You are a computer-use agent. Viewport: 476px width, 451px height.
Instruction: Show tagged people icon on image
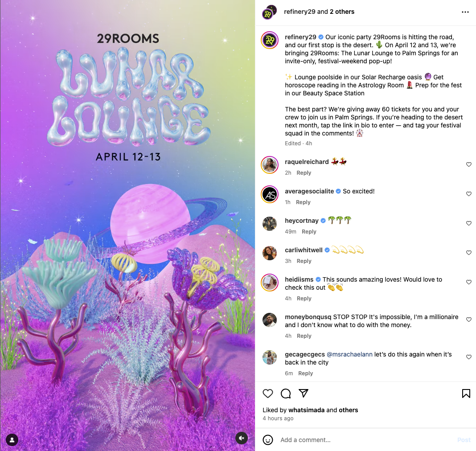(x=12, y=440)
